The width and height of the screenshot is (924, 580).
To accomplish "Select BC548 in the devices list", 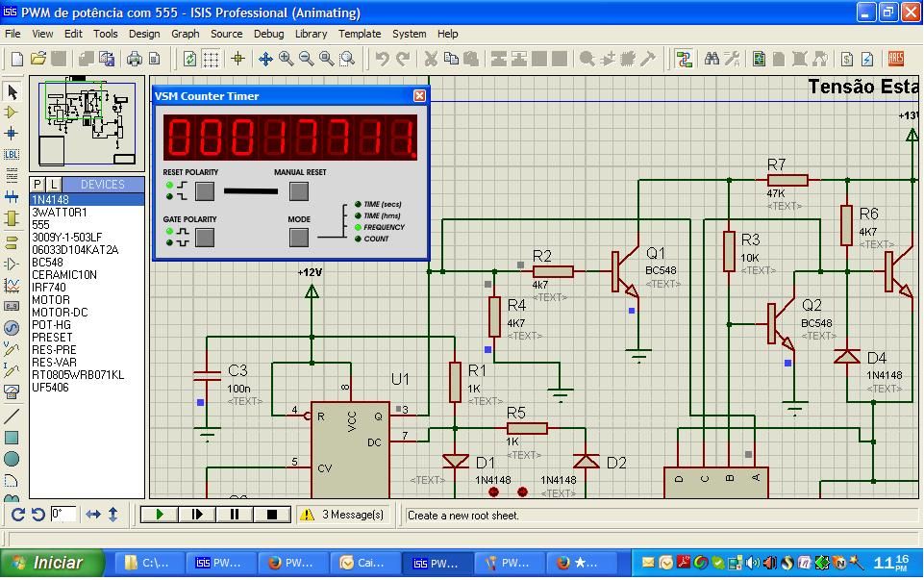I will (x=87, y=263).
